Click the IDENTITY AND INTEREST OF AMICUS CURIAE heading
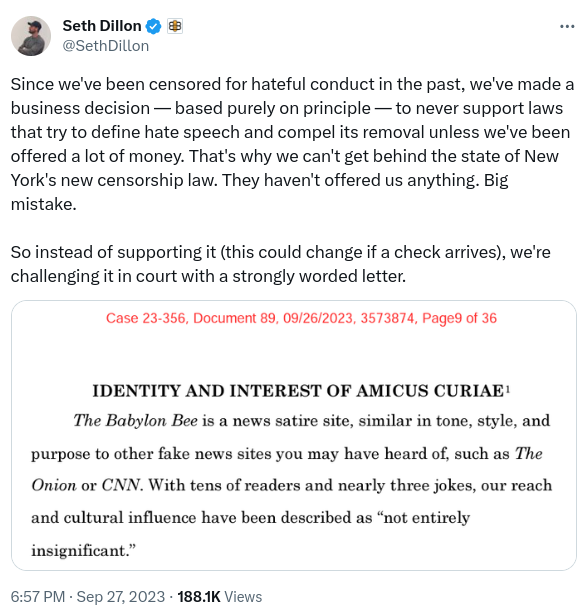Image resolution: width=585 pixels, height=614 pixels. pos(298,391)
